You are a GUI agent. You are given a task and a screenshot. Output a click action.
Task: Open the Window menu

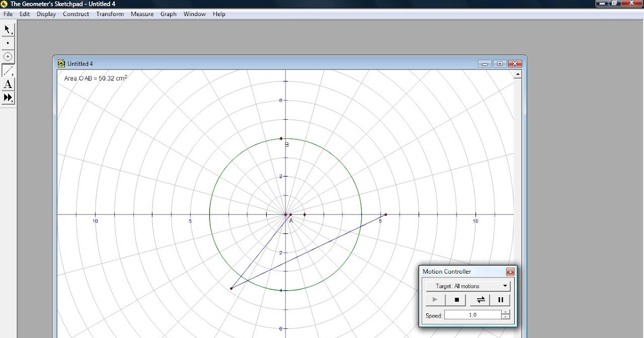[x=194, y=14]
